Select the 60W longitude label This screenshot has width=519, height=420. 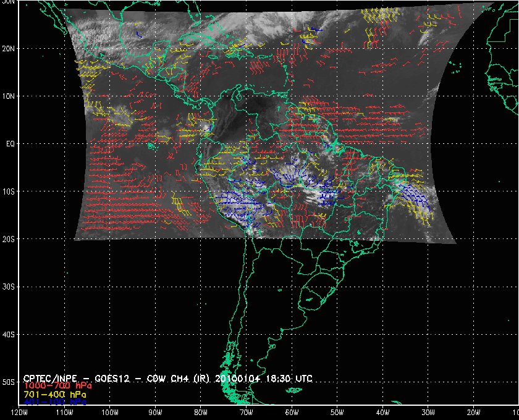click(292, 413)
